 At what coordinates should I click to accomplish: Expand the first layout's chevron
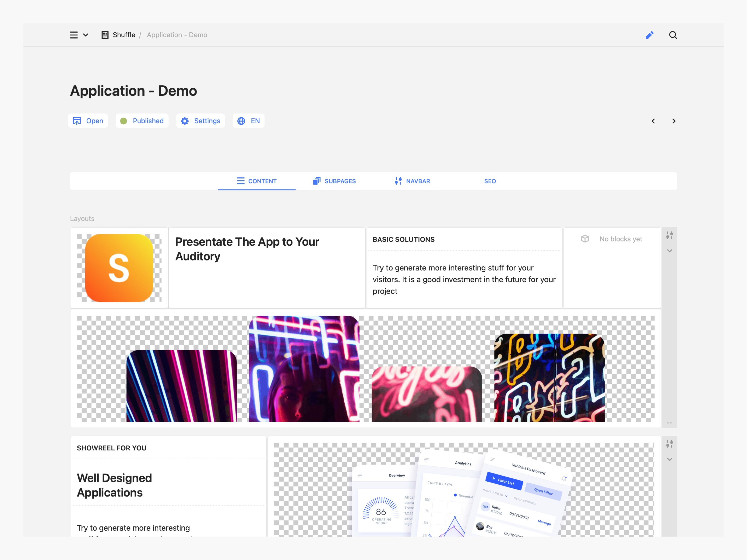click(x=669, y=251)
